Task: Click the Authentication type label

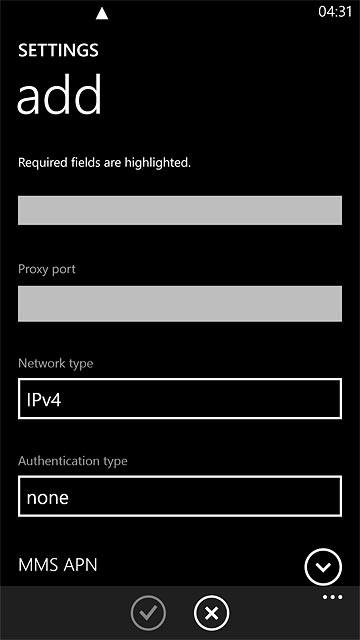Action: pos(73,461)
